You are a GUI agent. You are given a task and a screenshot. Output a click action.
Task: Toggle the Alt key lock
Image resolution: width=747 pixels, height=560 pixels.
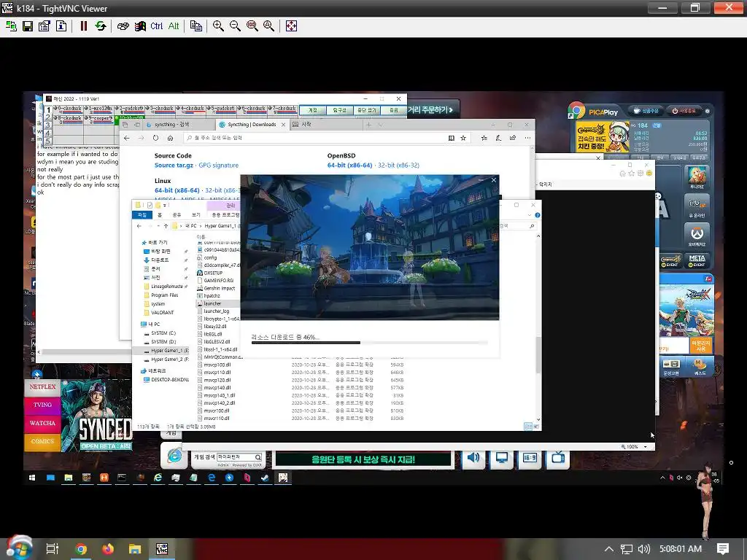(174, 26)
